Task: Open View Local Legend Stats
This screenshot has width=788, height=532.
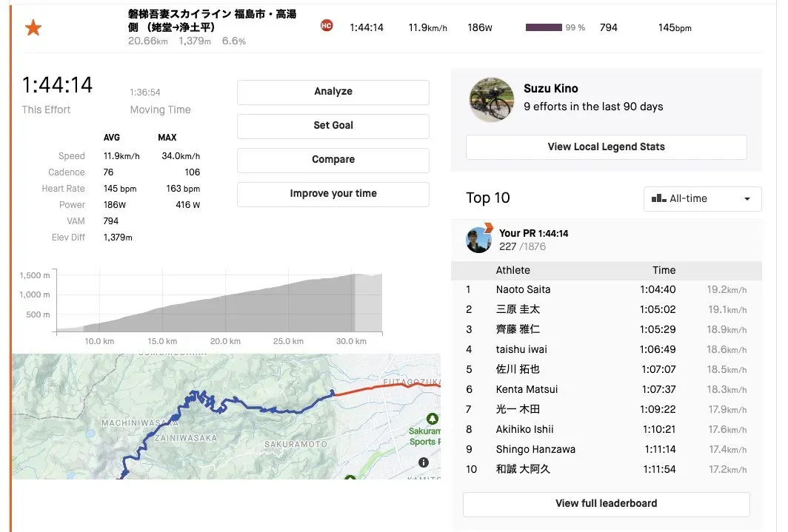Action: click(606, 147)
